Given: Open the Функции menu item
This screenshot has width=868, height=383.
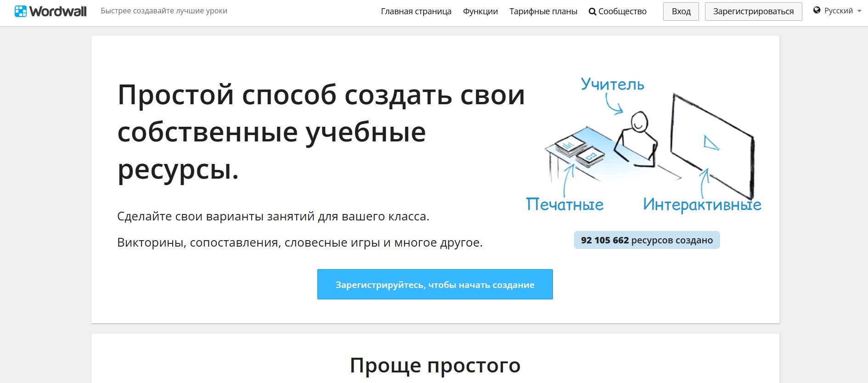Looking at the screenshot, I should click(480, 11).
